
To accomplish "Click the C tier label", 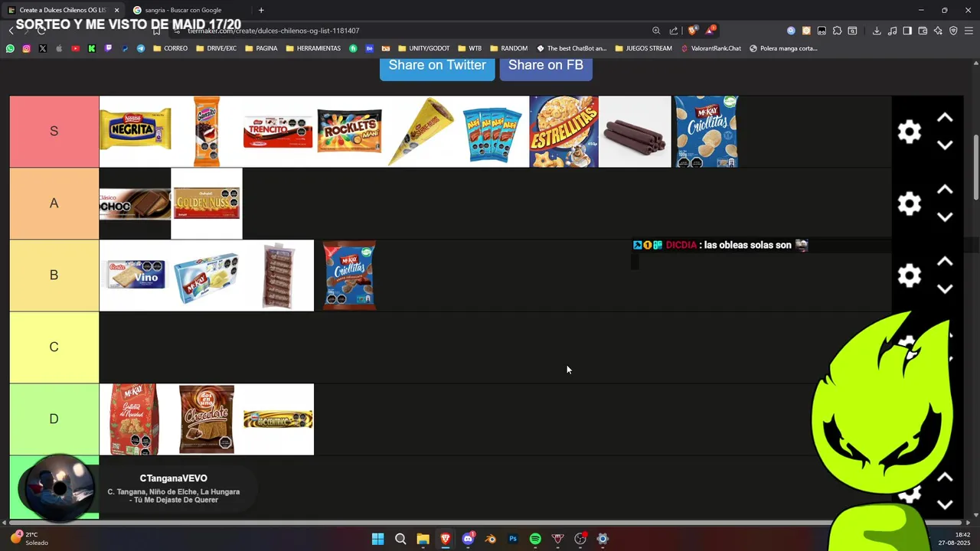I will point(54,347).
